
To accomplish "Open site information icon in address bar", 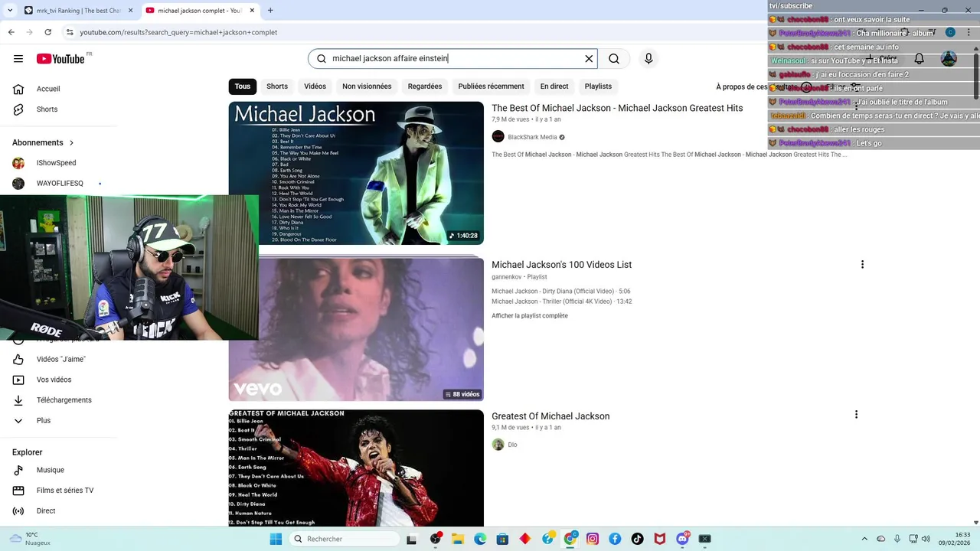I will point(70,32).
